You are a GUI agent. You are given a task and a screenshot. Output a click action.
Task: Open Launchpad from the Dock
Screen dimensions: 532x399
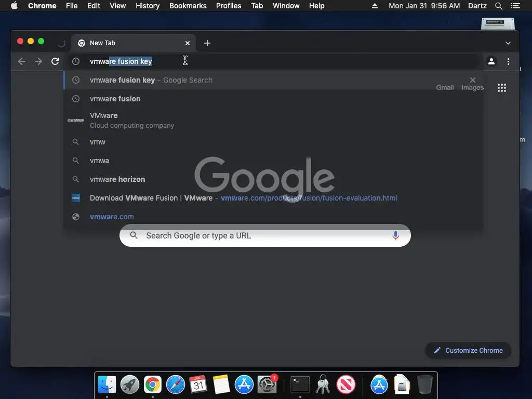coord(129,385)
